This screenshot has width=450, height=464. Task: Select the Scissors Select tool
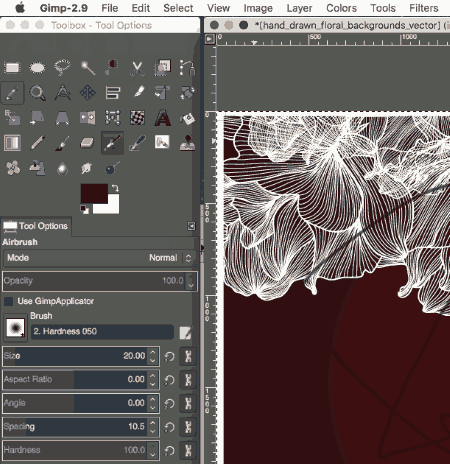click(137, 68)
